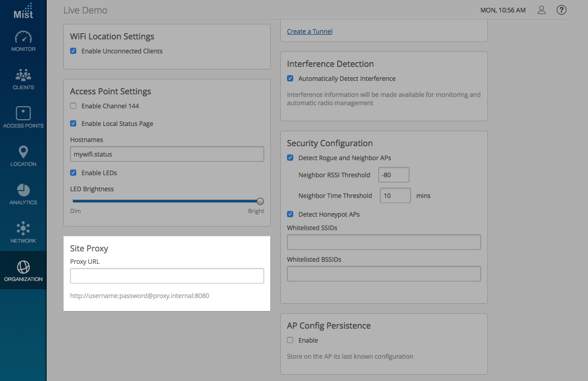The image size is (588, 381).
Task: Click the Whitelisted SSIDs input box
Action: (x=384, y=242)
